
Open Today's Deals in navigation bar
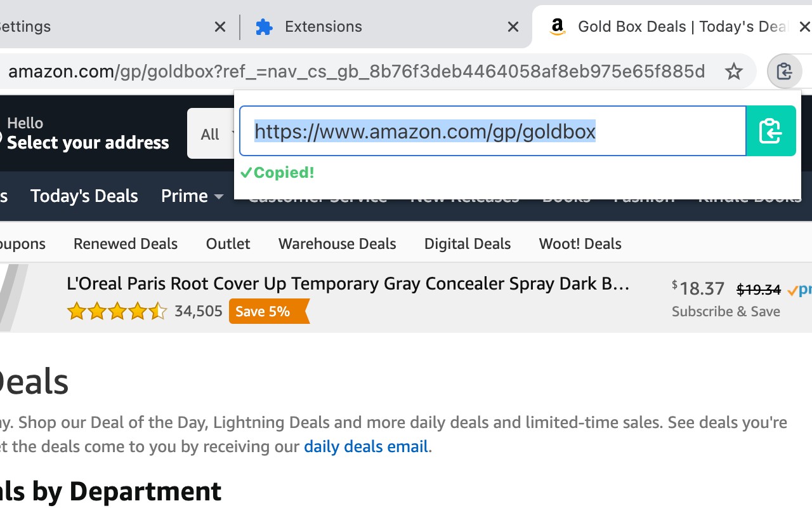tap(84, 196)
